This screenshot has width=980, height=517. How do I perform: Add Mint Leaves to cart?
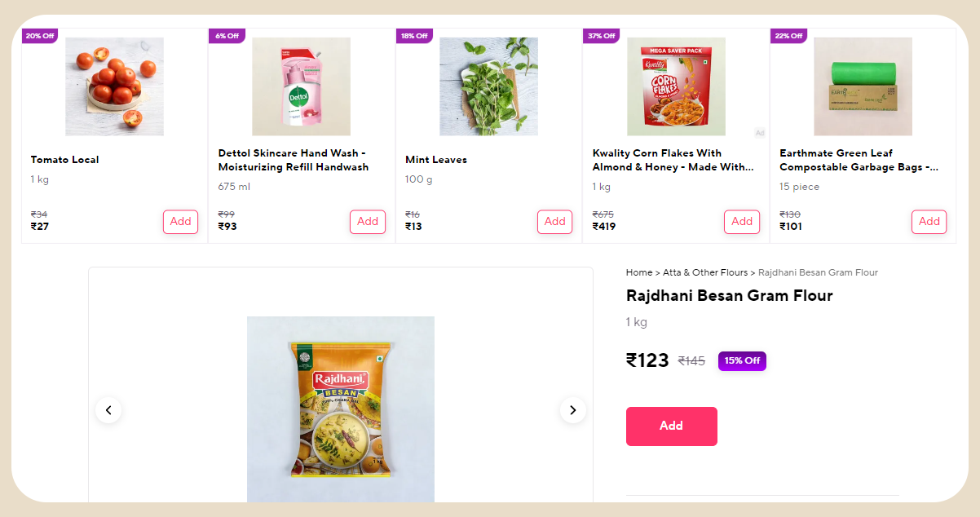[x=554, y=222]
